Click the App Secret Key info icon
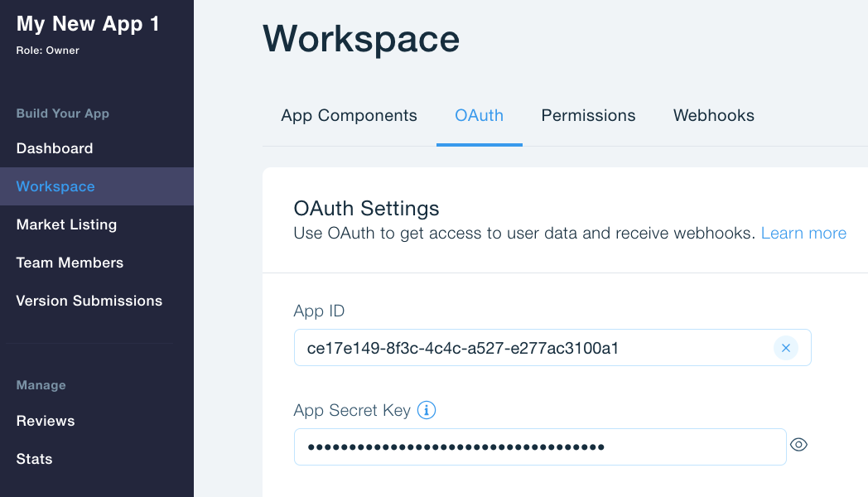The width and height of the screenshot is (868, 497). 427,410
